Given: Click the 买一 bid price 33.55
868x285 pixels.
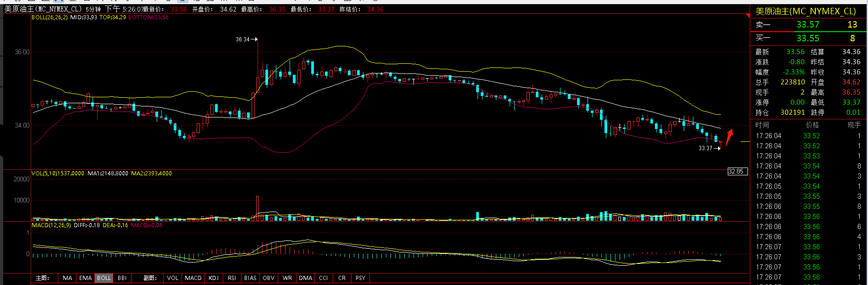Looking at the screenshot, I should tap(808, 39).
